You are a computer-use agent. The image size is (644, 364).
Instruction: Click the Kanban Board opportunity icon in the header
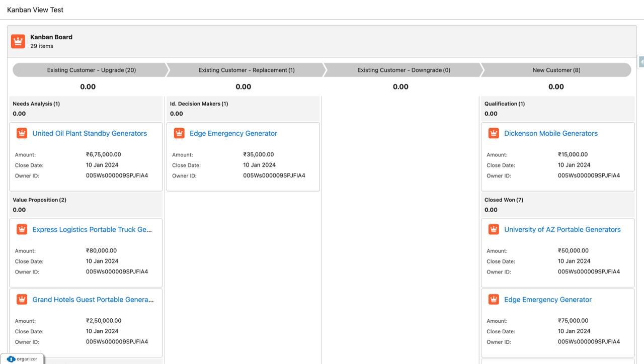coord(18,41)
